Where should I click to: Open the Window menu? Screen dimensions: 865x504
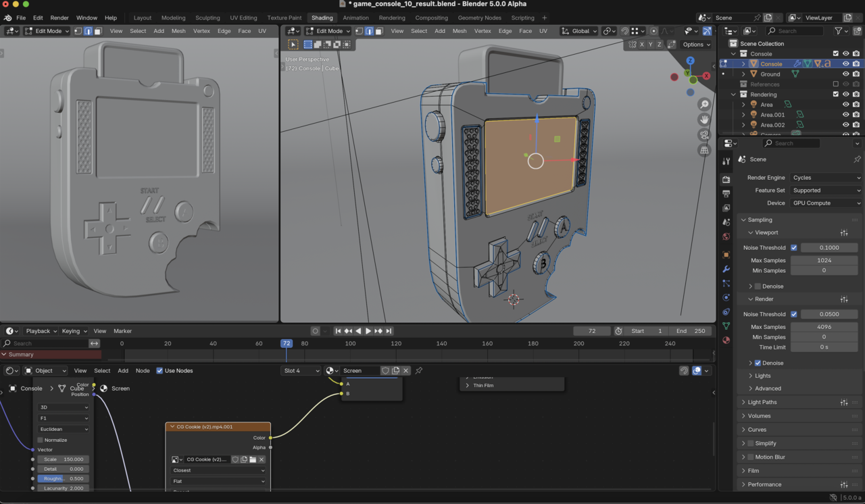point(86,18)
